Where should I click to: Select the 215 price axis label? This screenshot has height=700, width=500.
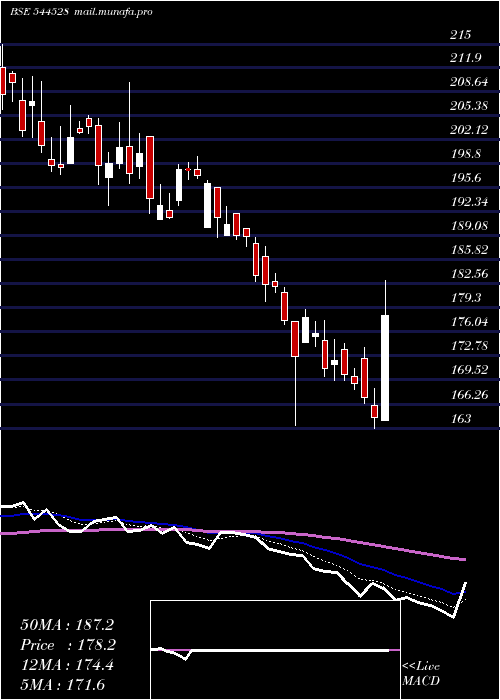(x=460, y=34)
